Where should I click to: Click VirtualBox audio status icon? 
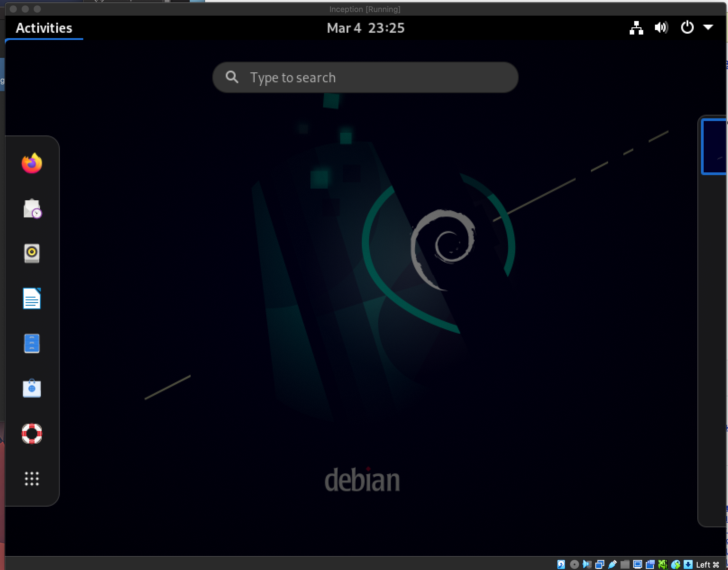(x=587, y=564)
